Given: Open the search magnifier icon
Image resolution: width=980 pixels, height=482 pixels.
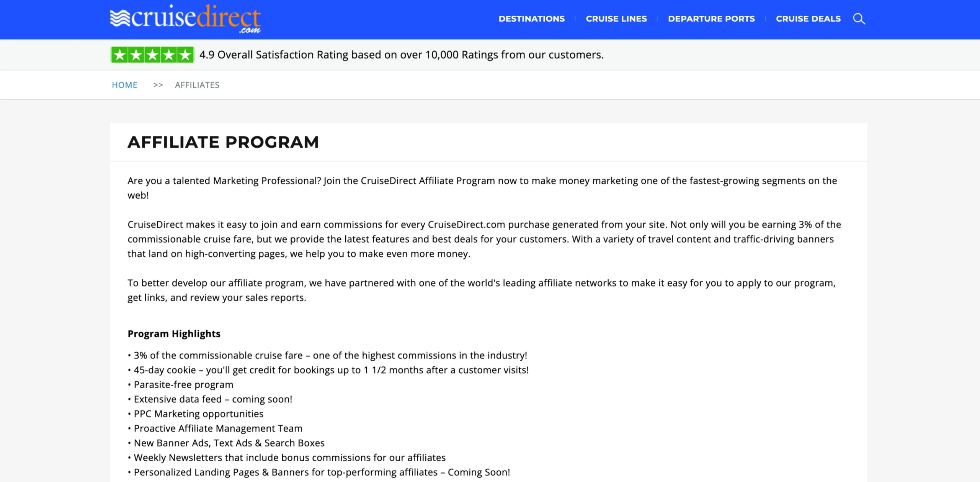Looking at the screenshot, I should tap(859, 19).
